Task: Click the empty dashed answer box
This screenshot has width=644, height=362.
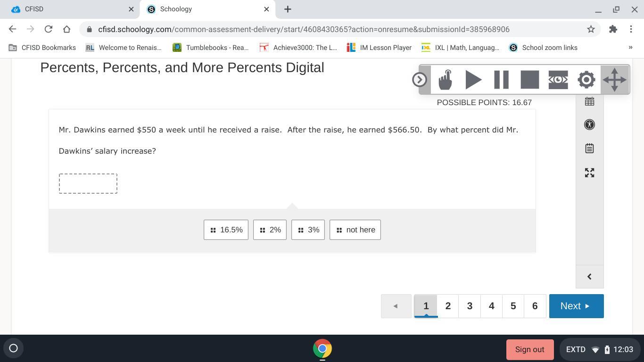Action: point(88,183)
